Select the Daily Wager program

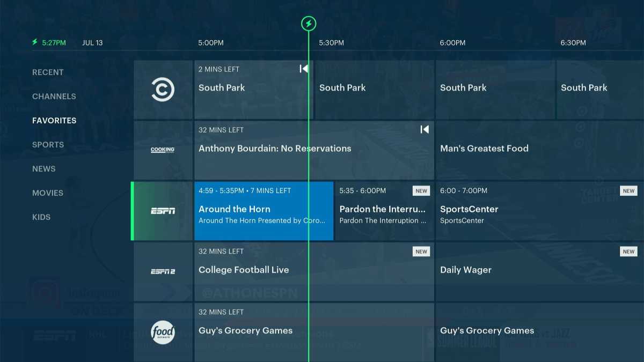pos(540,271)
